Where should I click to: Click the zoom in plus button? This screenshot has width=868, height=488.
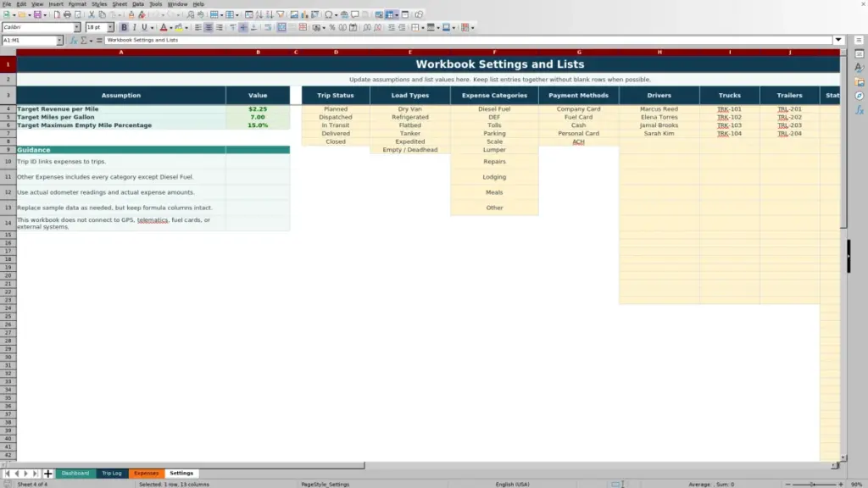tap(841, 484)
